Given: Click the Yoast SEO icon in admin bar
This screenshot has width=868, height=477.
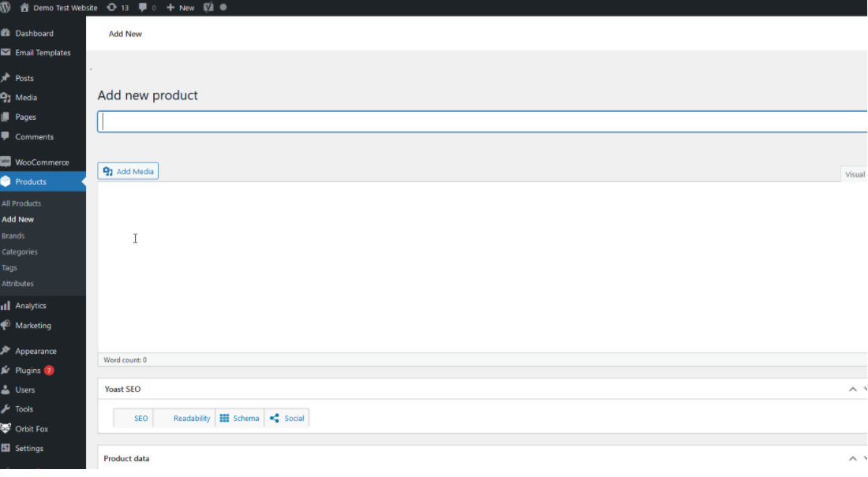Looking at the screenshot, I should click(x=208, y=7).
